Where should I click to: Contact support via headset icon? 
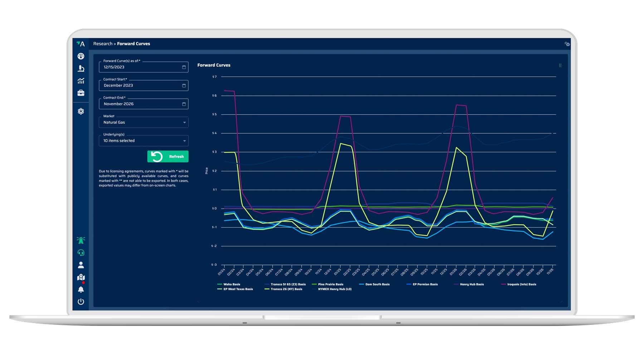point(81,252)
